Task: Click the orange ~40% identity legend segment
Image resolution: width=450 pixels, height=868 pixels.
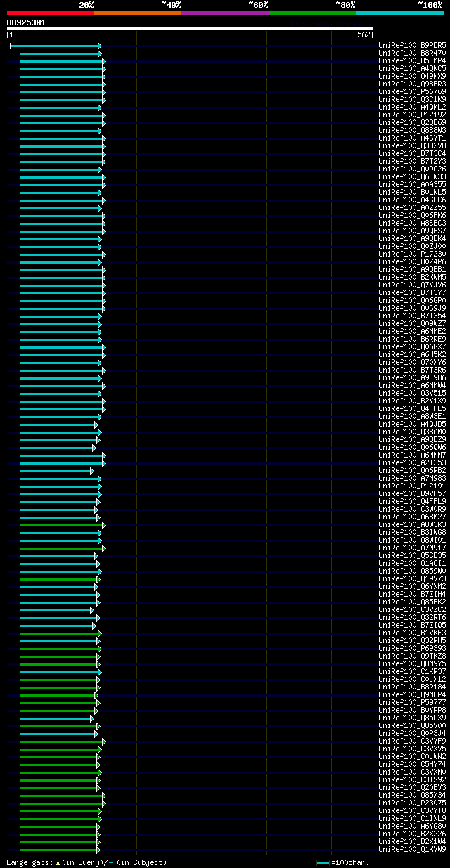Action: pos(138,13)
